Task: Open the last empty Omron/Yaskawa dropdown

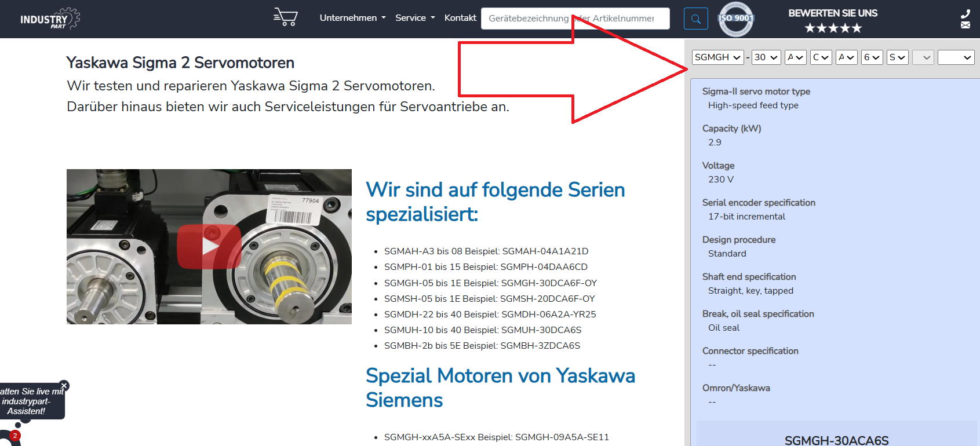Action: pos(956,57)
